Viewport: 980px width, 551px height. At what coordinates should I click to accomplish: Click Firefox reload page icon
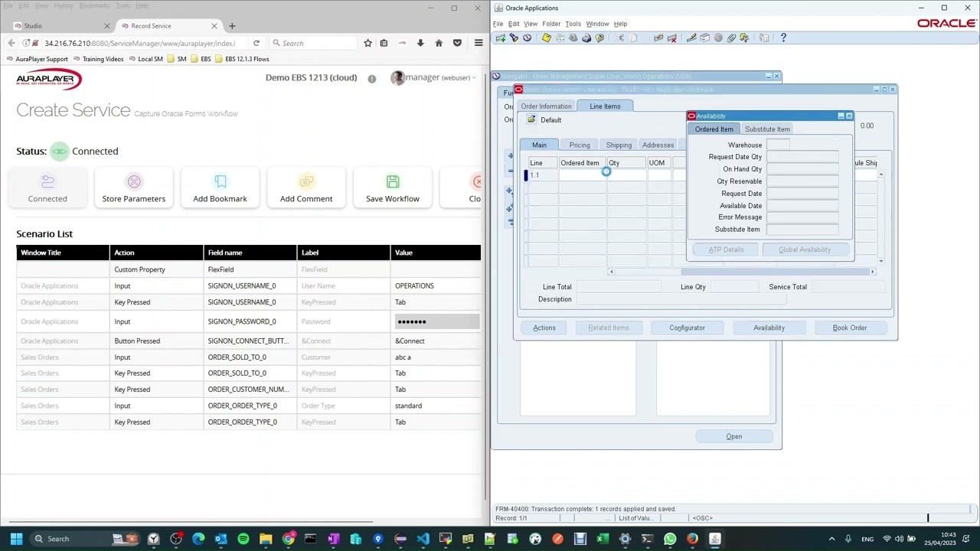[x=256, y=44]
